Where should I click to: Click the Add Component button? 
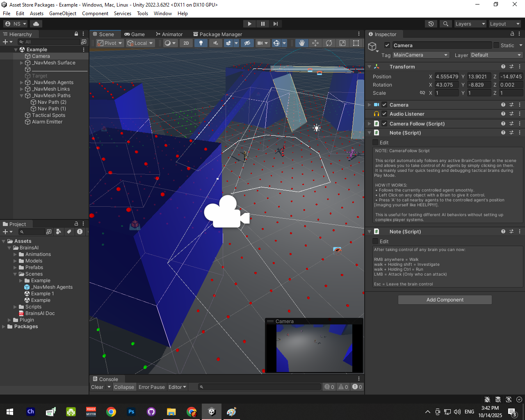click(445, 300)
